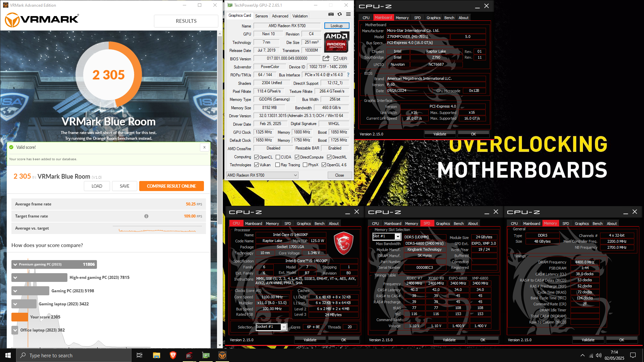Toggle the PhysX checkbox

pos(305,165)
